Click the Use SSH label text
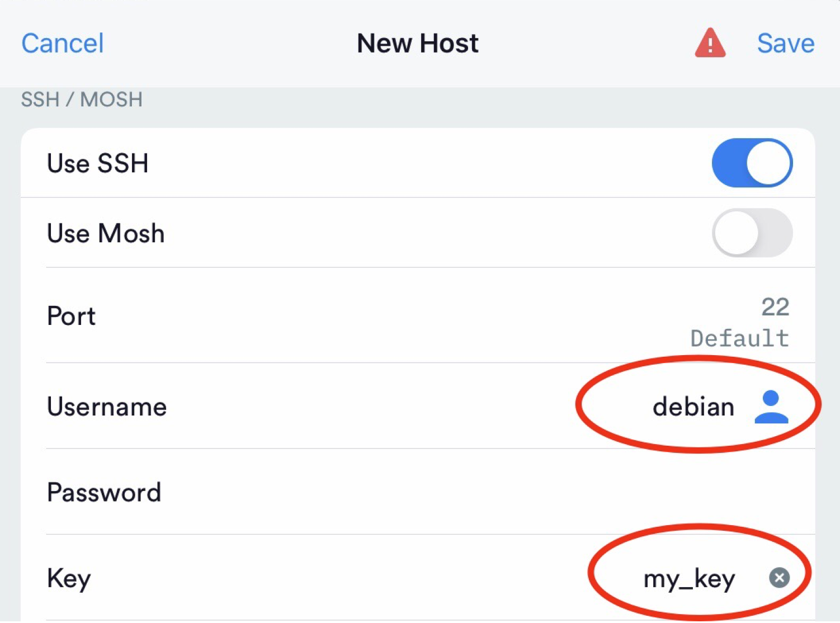This screenshot has height=623, width=840. coord(97,163)
